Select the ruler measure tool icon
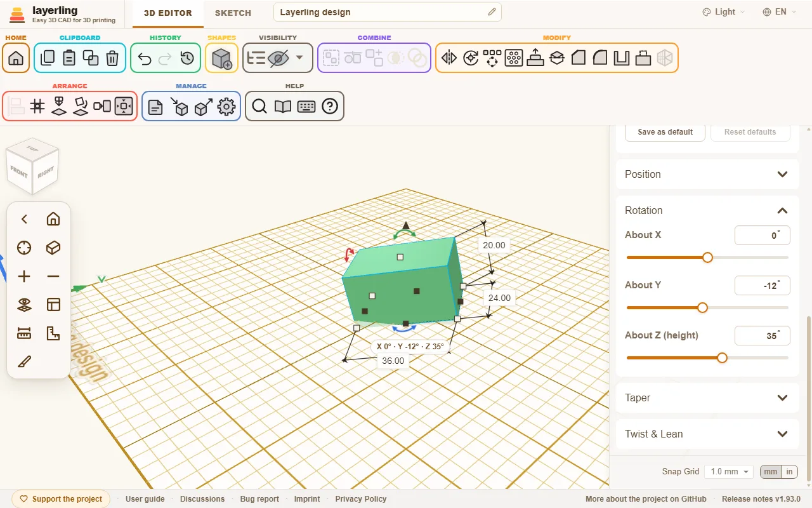The width and height of the screenshot is (812, 508). click(x=24, y=333)
